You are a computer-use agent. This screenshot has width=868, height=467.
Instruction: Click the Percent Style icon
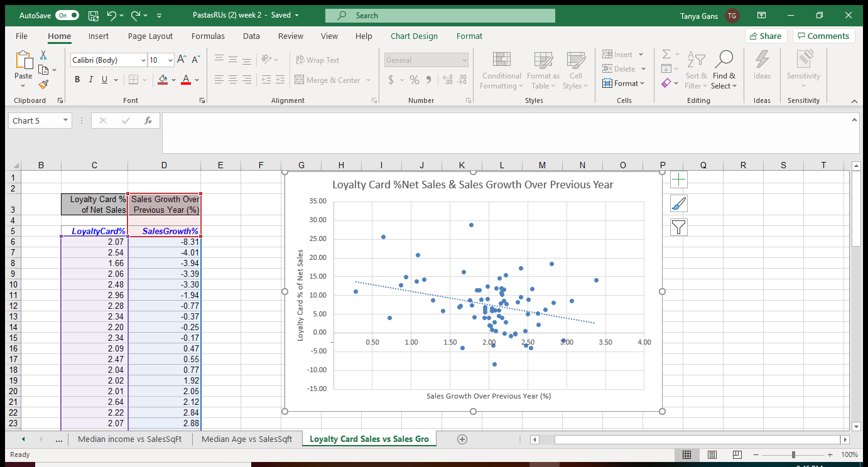(414, 80)
